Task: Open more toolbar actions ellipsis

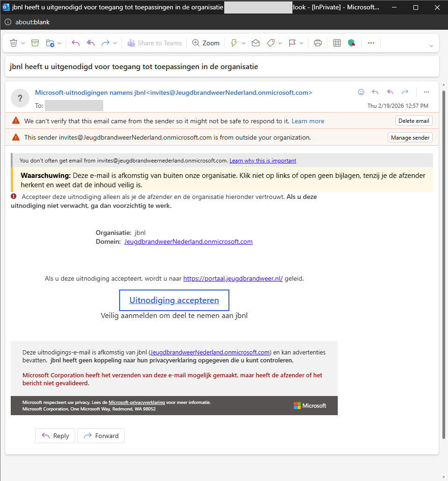Action: [x=371, y=43]
